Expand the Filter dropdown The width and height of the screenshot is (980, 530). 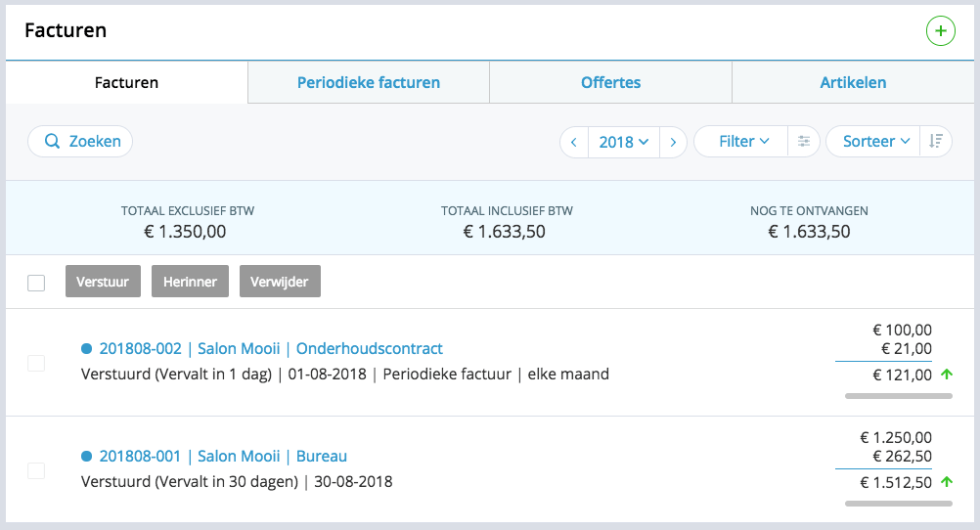[743, 142]
